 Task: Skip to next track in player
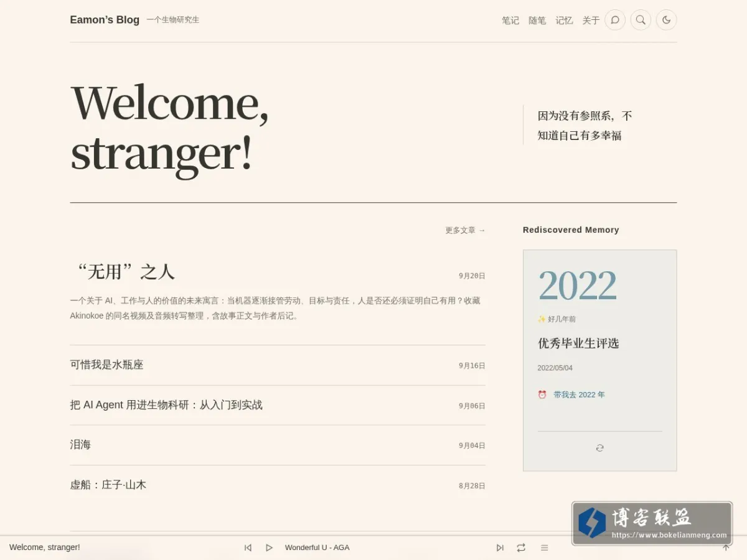point(500,548)
